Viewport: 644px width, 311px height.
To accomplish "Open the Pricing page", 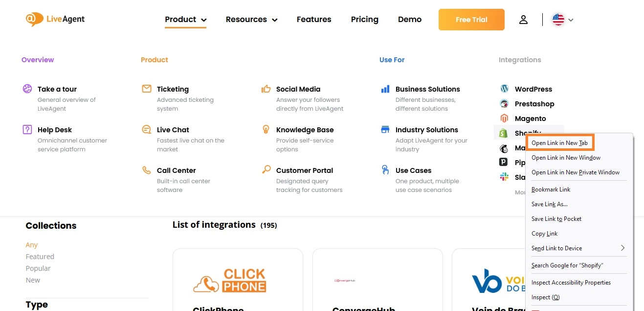I will (364, 19).
